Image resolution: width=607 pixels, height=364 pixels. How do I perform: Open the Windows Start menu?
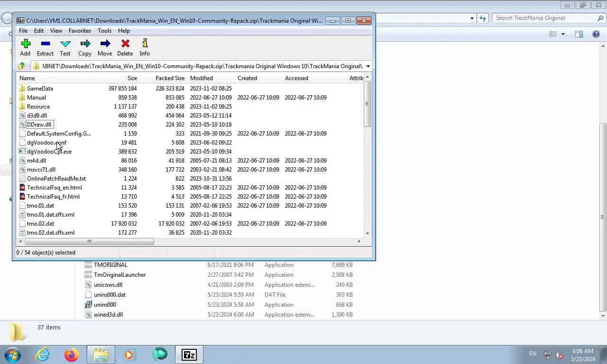tap(13, 355)
